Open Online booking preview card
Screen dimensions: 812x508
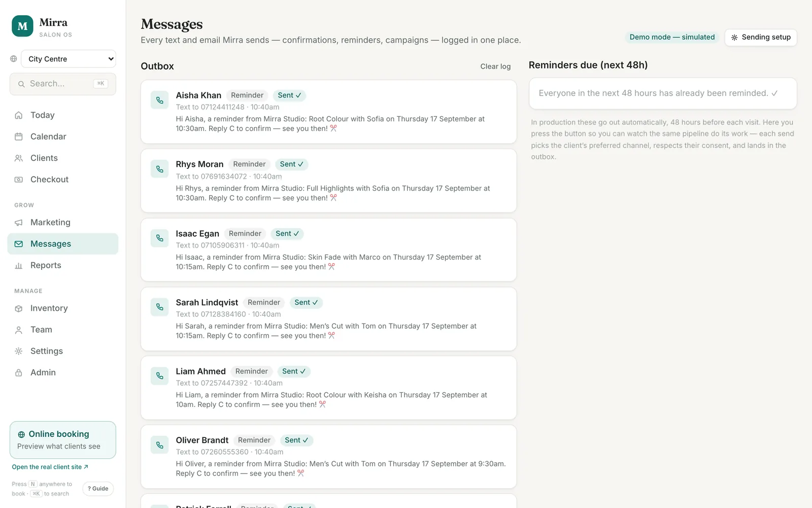coord(63,440)
